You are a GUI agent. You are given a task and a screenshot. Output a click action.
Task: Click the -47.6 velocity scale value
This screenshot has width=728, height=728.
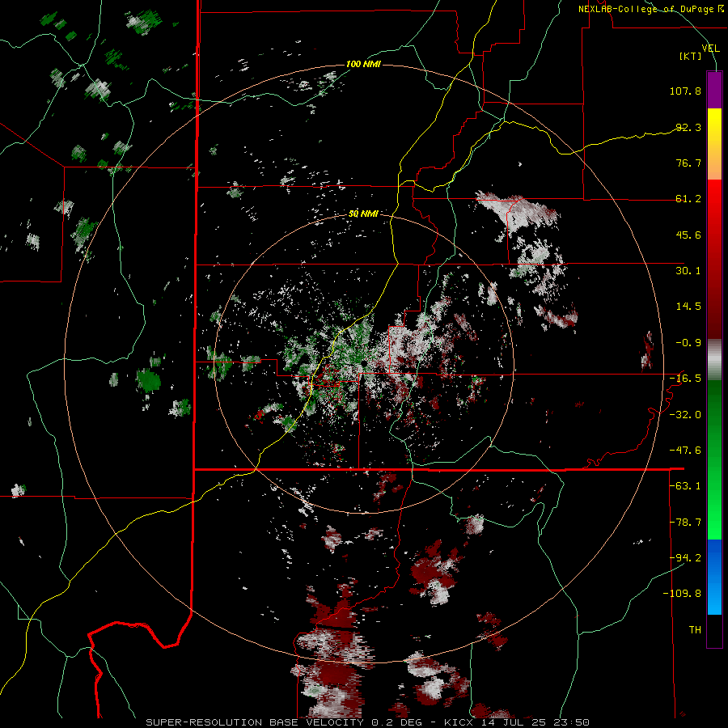click(685, 451)
